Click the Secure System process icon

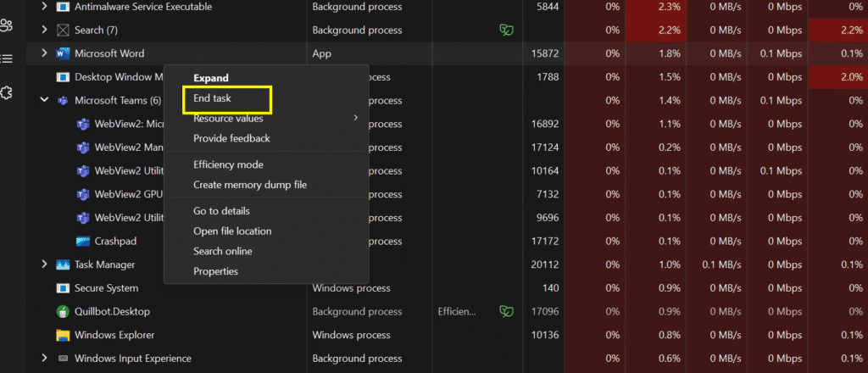point(63,288)
